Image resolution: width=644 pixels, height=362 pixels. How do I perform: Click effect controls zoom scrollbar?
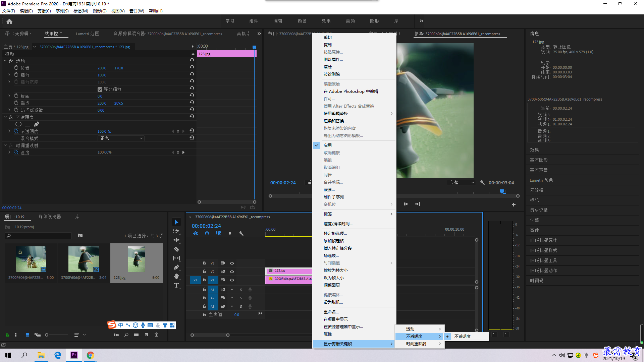pos(227,202)
